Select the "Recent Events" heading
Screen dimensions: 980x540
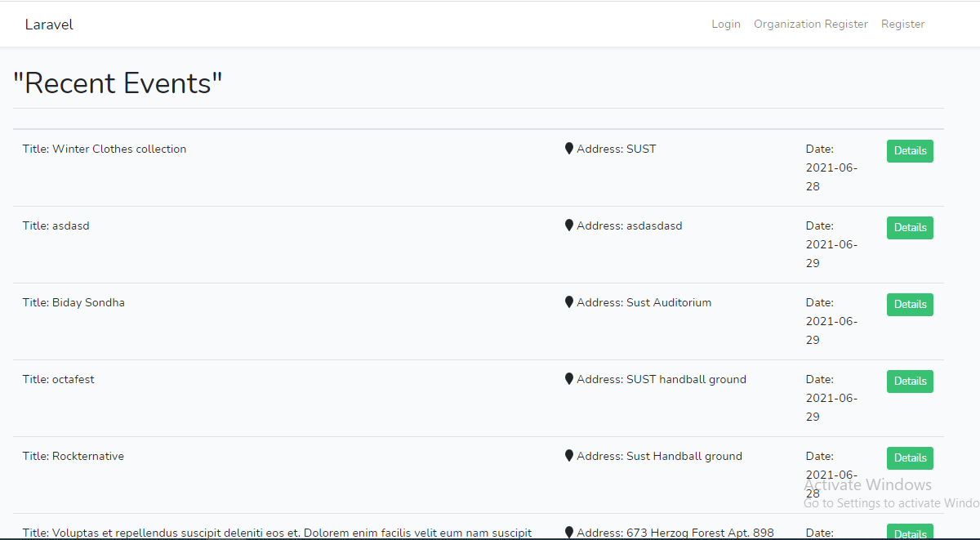tap(118, 83)
